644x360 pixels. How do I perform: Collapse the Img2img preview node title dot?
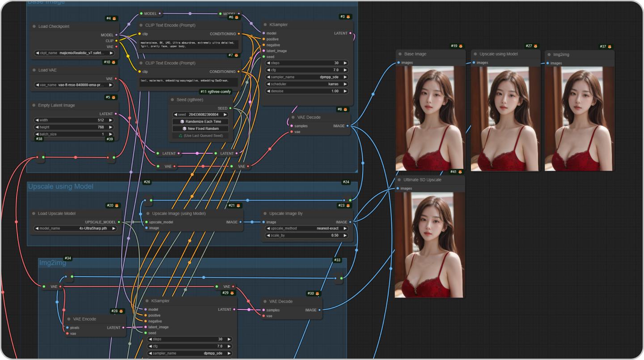[x=549, y=55]
